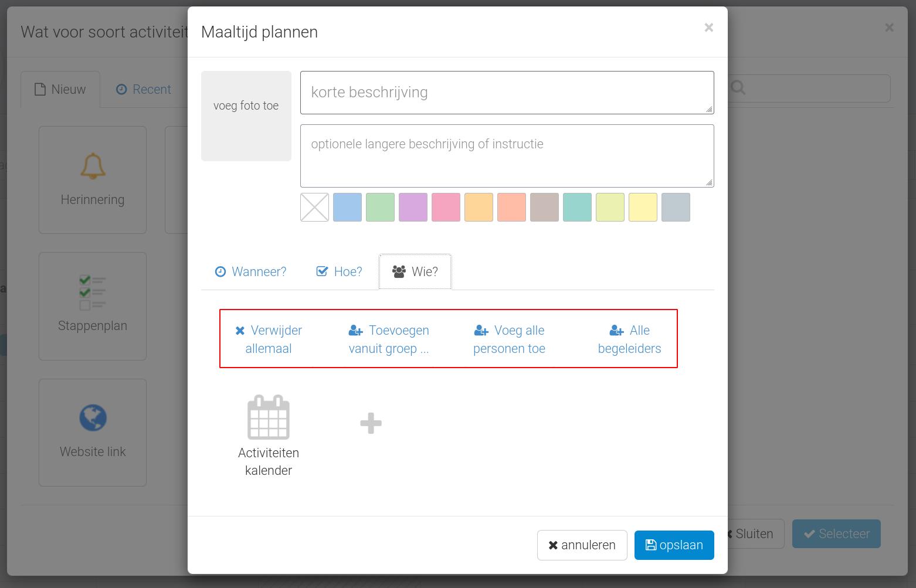This screenshot has width=916, height=588.
Task: Select the Website link globe icon
Action: tap(93, 418)
